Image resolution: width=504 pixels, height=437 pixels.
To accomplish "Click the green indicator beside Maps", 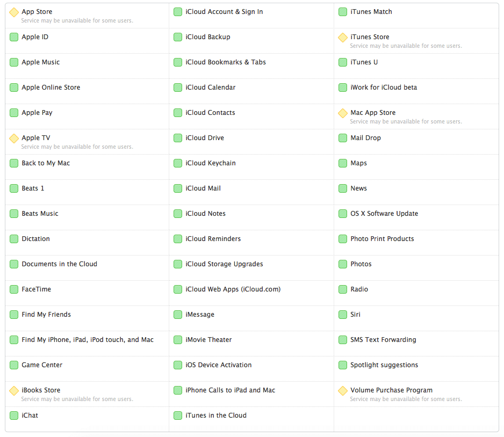I will pos(343,163).
